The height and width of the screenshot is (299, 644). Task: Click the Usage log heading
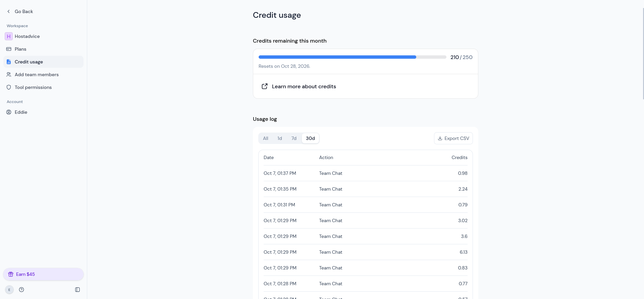point(265,119)
